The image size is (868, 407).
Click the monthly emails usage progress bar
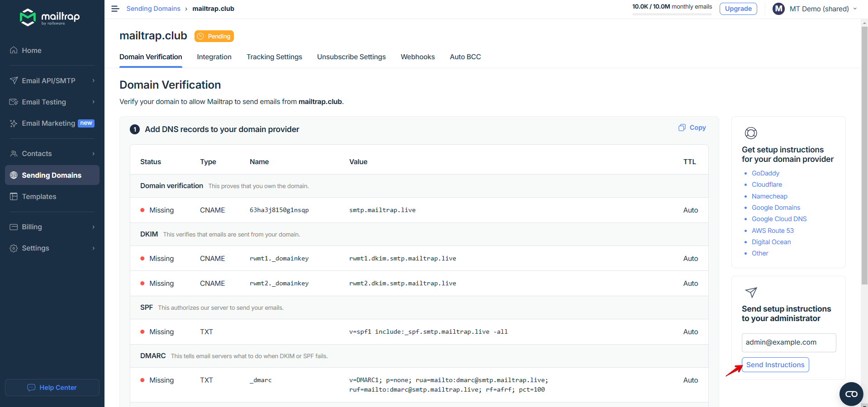pyautogui.click(x=672, y=14)
